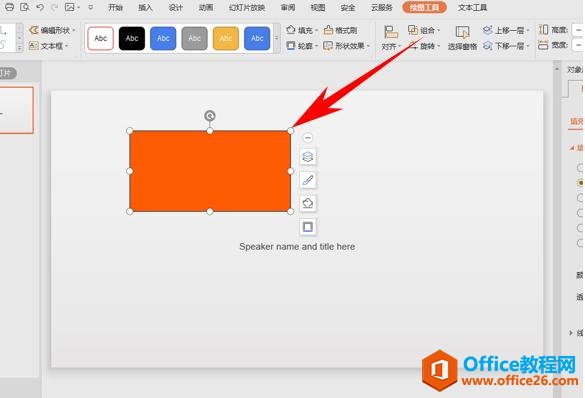Open print preview from quick access toolbar
585x398 pixels.
[25, 7]
